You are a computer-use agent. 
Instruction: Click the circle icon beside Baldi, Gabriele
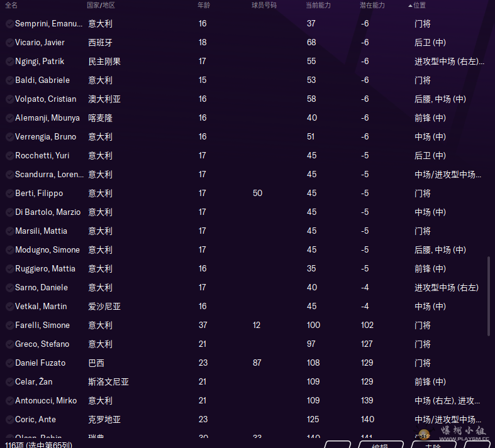tap(9, 80)
